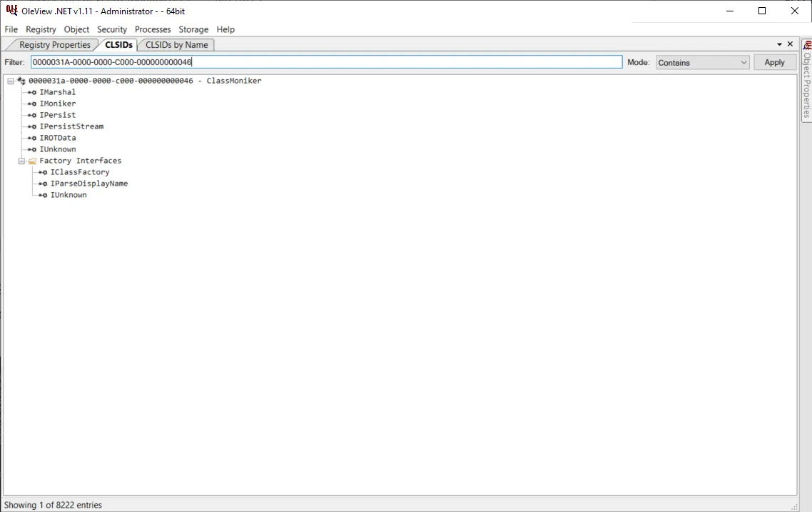The image size is (812, 512).
Task: Click the interface icon beside IROTData
Action: (x=32, y=138)
